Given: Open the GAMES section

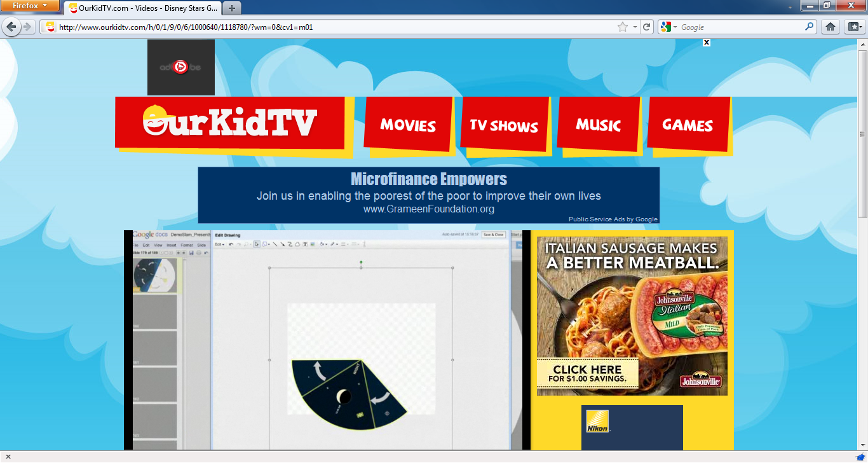Looking at the screenshot, I should pos(688,125).
